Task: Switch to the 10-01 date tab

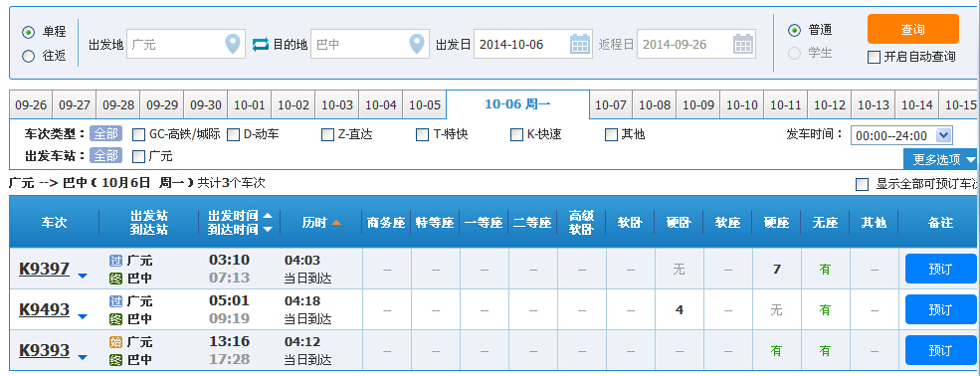Action: click(x=250, y=104)
